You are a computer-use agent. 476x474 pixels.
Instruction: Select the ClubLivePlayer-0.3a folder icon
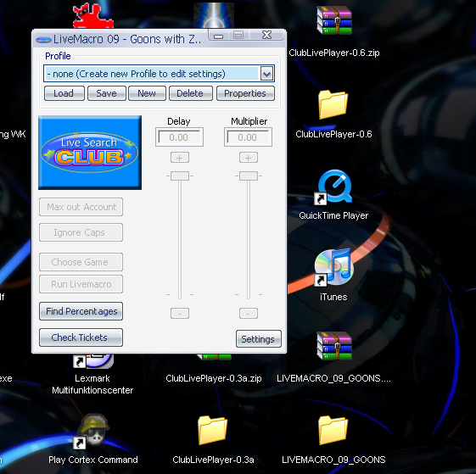(x=212, y=430)
